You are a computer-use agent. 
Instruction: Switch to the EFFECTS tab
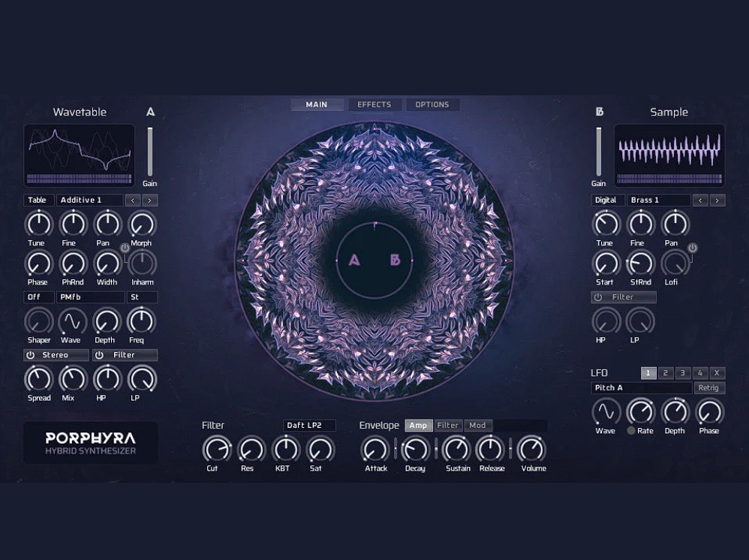click(x=374, y=104)
